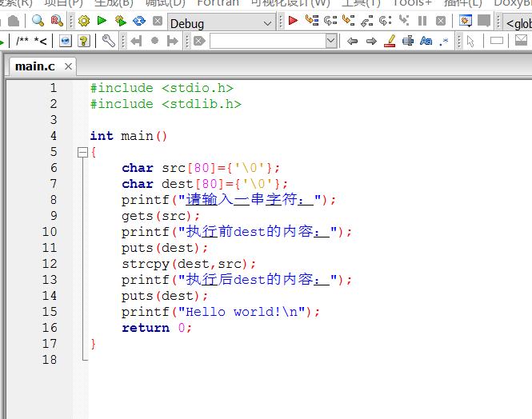
Task: Open the <glob scope dropdown
Action: click(x=518, y=23)
